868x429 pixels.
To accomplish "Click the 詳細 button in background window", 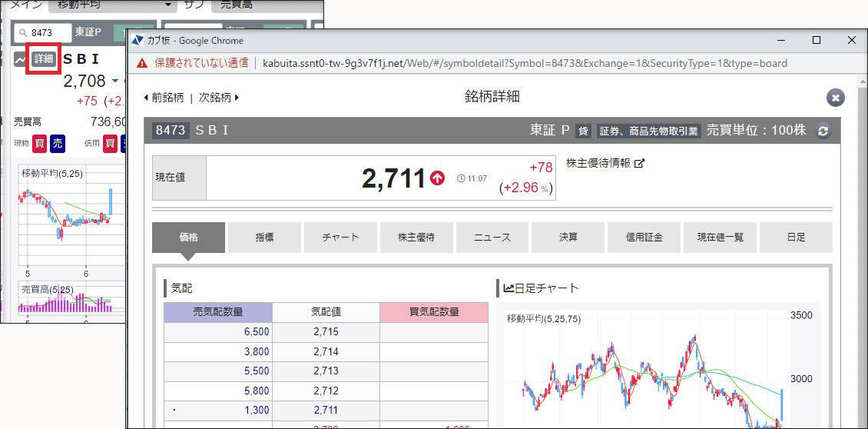I will (x=44, y=58).
